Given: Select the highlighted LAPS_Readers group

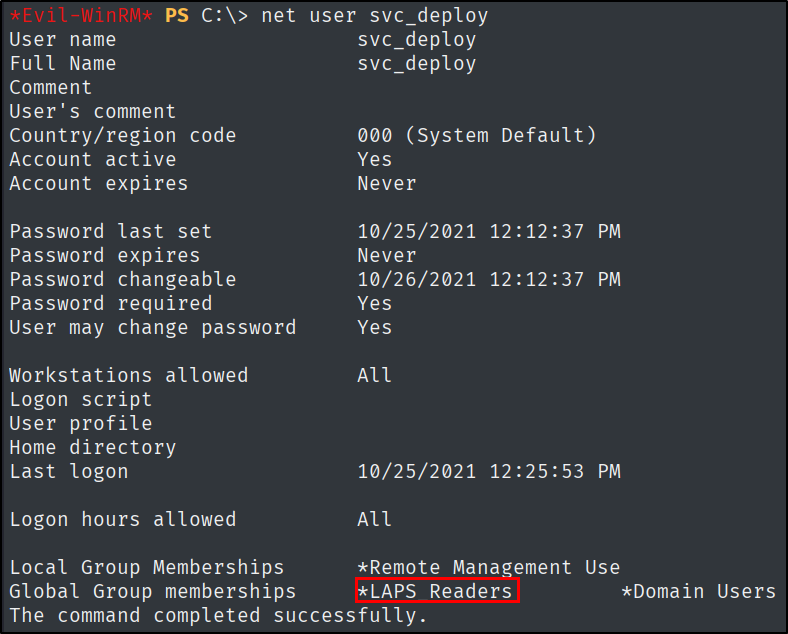Looking at the screenshot, I should pyautogui.click(x=437, y=591).
